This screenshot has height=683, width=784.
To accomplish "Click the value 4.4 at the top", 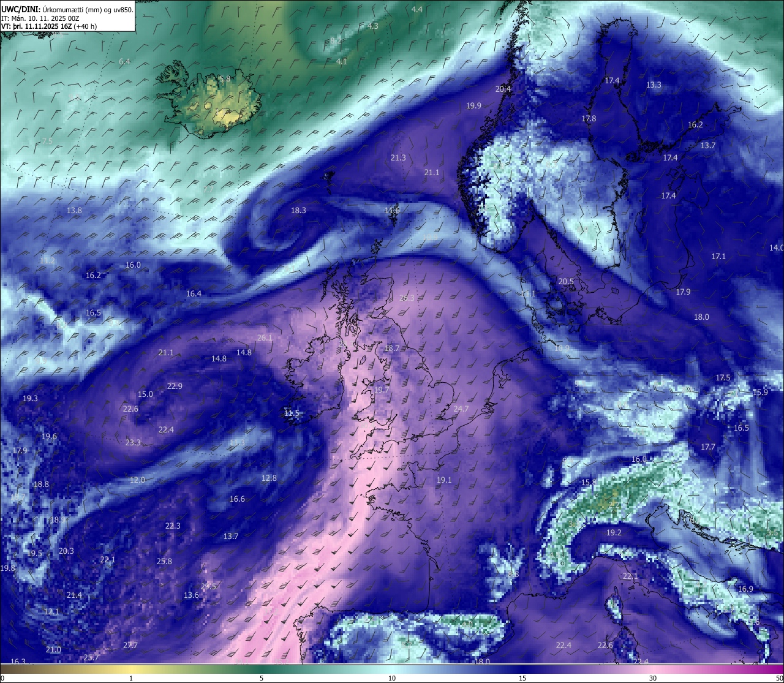I will coord(417,9).
